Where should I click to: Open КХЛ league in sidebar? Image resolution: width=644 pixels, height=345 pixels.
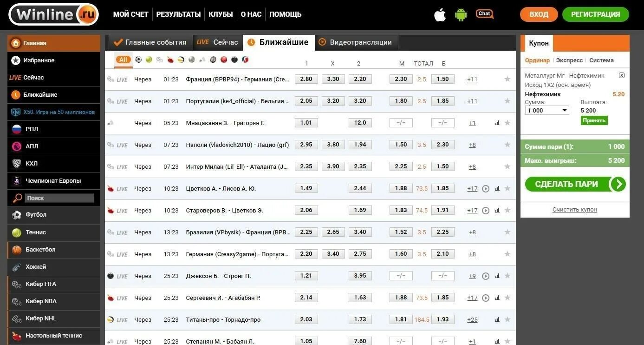54,164
